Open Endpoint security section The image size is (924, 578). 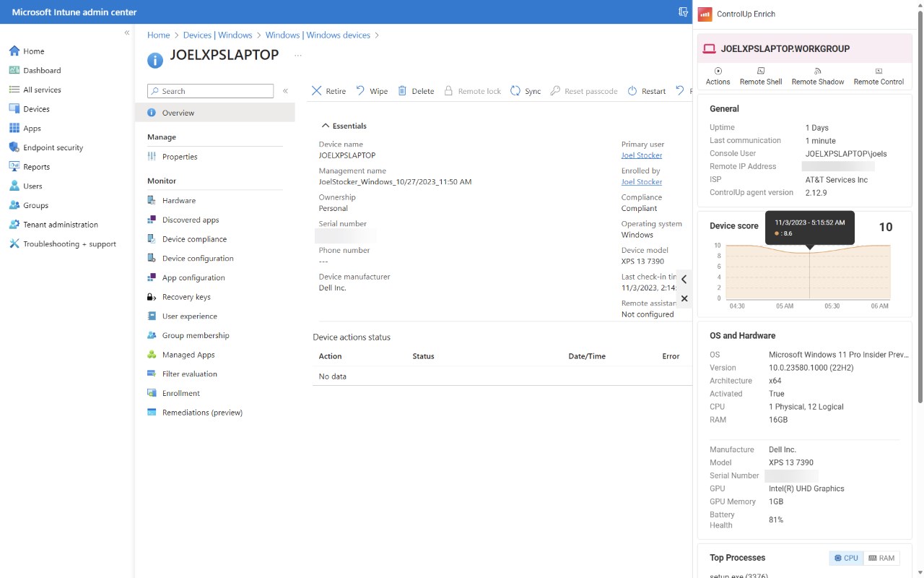45,147
